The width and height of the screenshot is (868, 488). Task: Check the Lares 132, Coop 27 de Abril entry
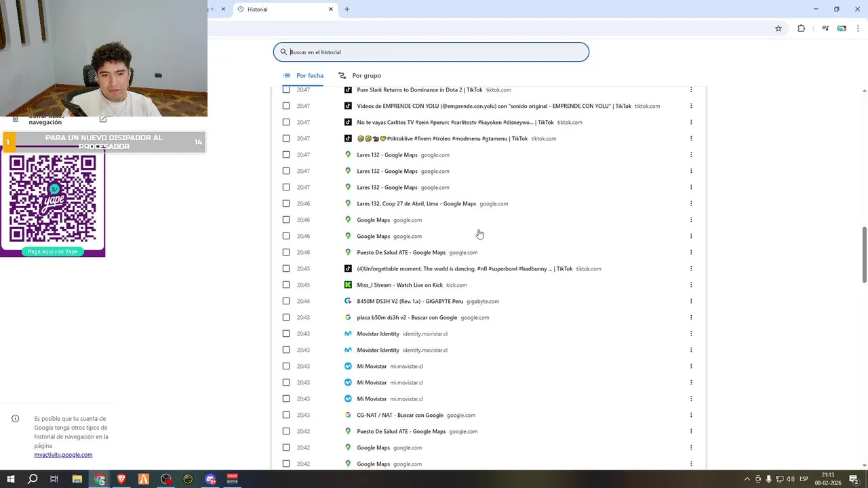tap(286, 203)
